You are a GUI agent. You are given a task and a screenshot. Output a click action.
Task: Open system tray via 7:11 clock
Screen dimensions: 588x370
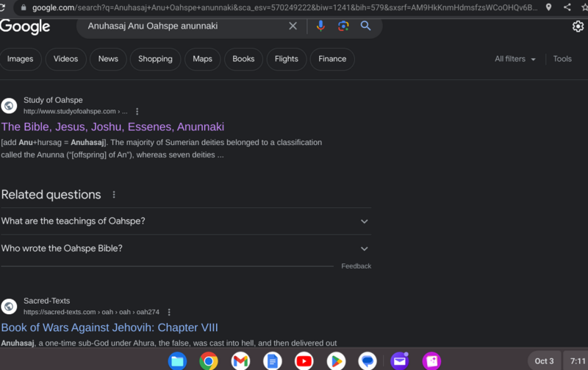(x=577, y=361)
